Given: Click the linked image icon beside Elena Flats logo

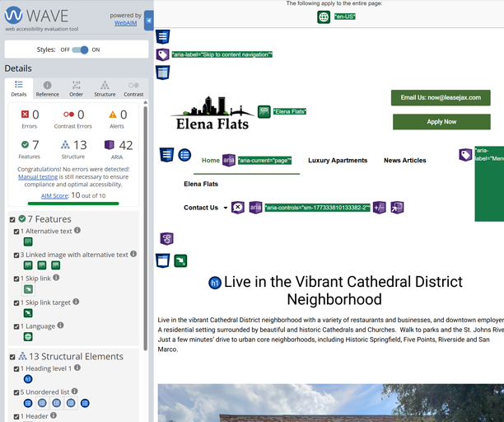Looking at the screenshot, I should coord(264,111).
